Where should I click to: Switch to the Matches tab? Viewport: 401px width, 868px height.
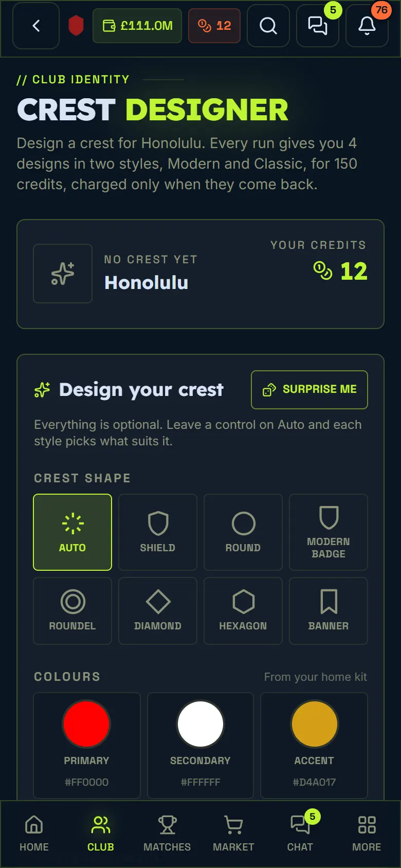coord(167,834)
